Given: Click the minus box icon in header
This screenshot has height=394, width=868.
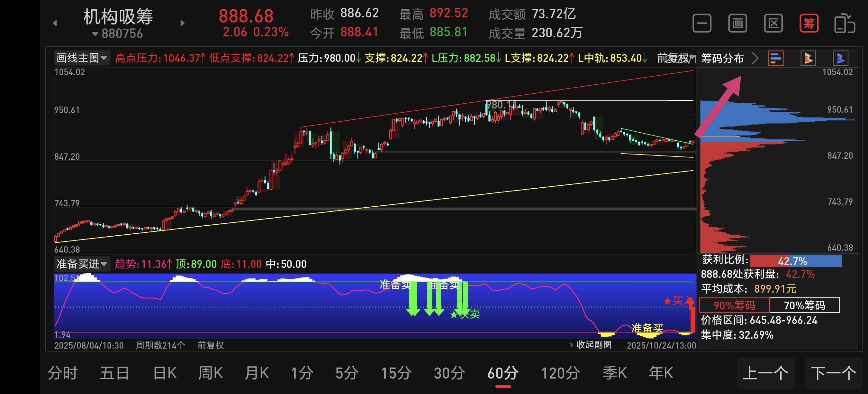Looking at the screenshot, I should [x=702, y=23].
